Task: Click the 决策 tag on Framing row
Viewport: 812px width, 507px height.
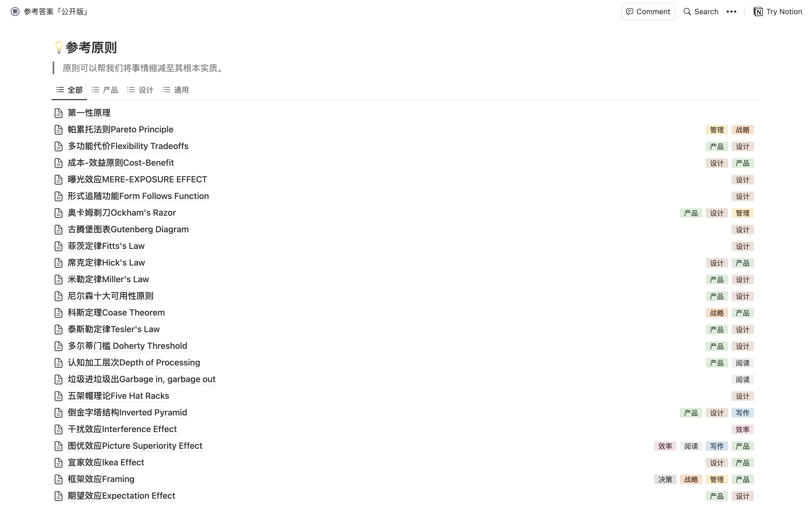Action: [665, 480]
